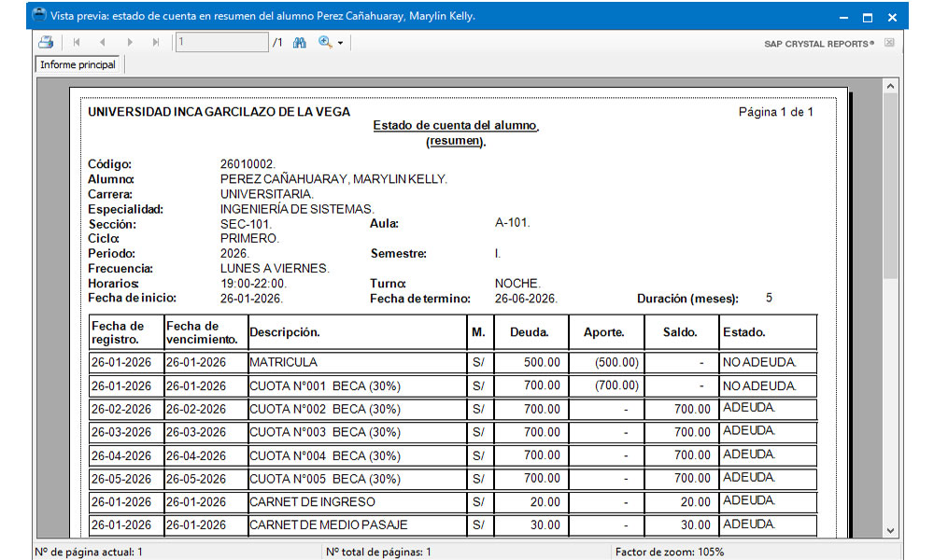Click the page number input field
This screenshot has height=560, width=934.
tap(221, 42)
